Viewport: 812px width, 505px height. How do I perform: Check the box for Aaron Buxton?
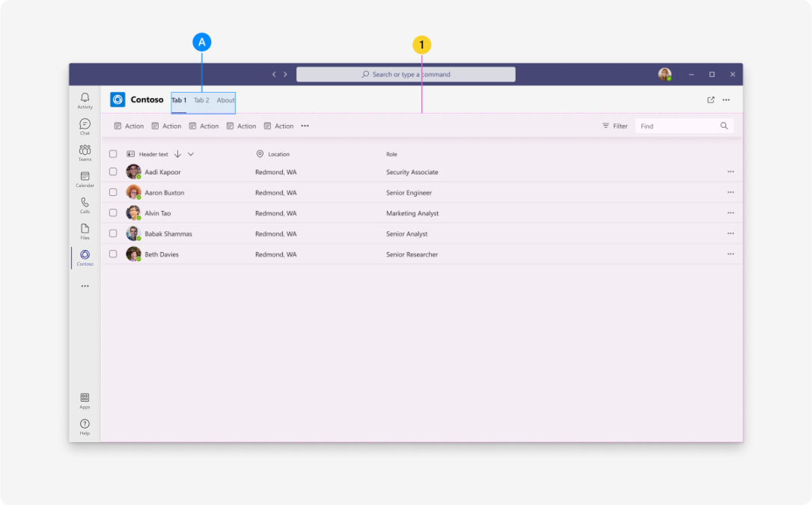[x=113, y=192]
